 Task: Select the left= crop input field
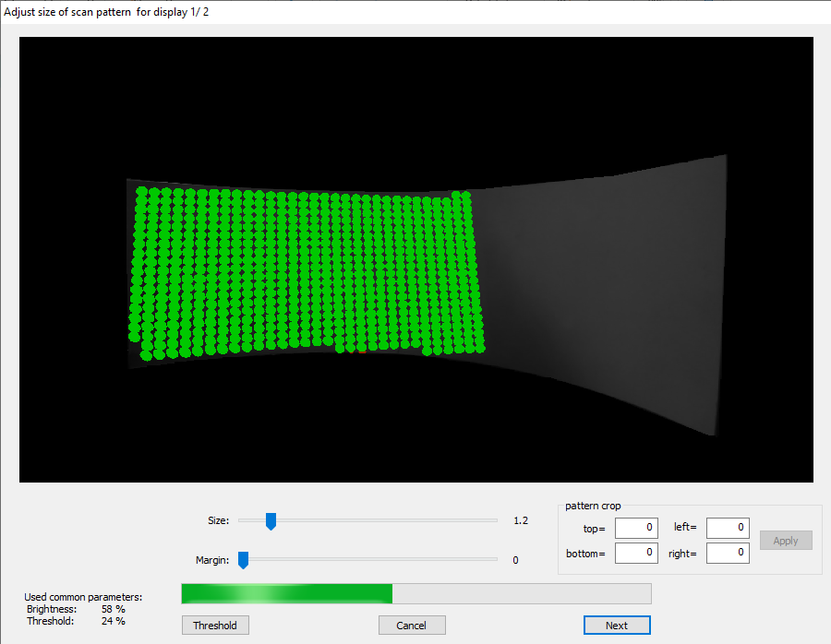[x=727, y=529]
